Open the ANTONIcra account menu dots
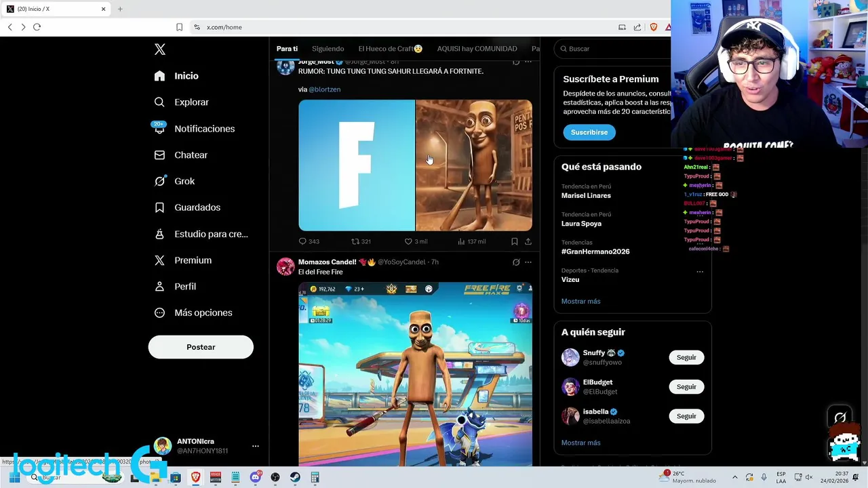The height and width of the screenshot is (488, 868). [x=256, y=446]
